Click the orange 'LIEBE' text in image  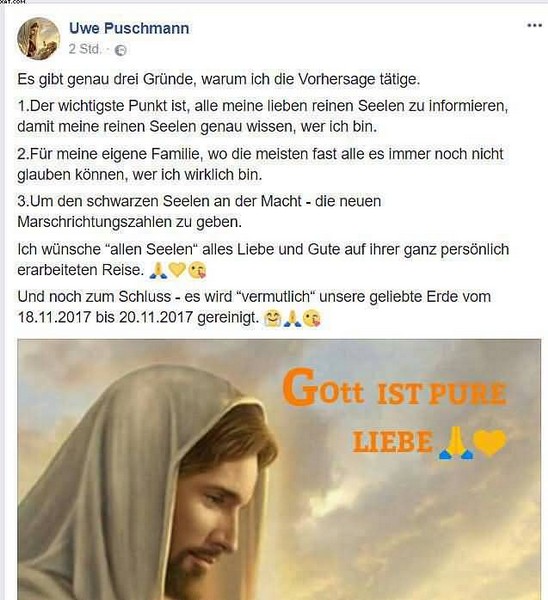393,442
